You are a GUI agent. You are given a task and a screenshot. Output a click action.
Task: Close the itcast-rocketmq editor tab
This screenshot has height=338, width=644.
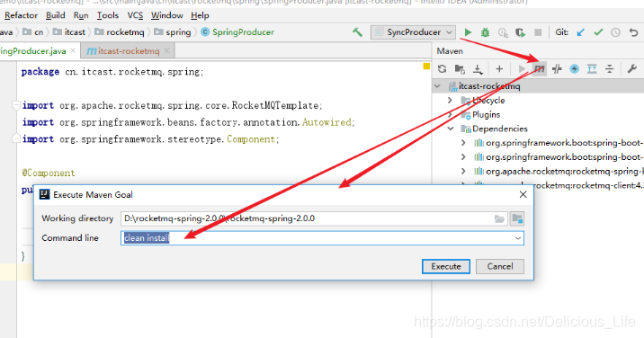click(166, 50)
